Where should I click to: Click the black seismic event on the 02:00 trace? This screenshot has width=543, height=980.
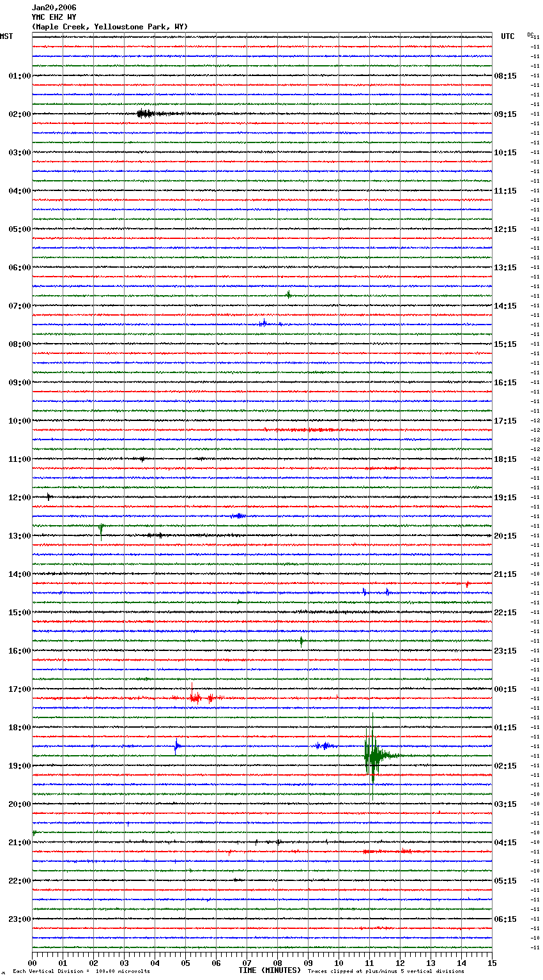(146, 114)
